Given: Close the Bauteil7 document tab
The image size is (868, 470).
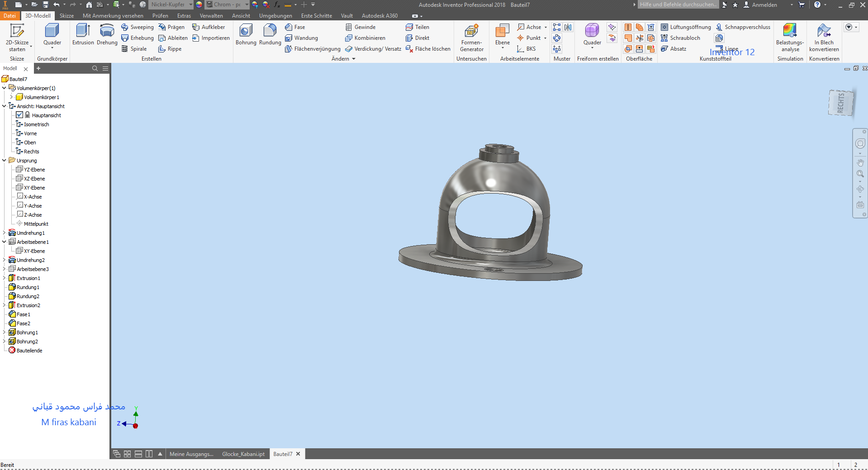Looking at the screenshot, I should [x=298, y=454].
